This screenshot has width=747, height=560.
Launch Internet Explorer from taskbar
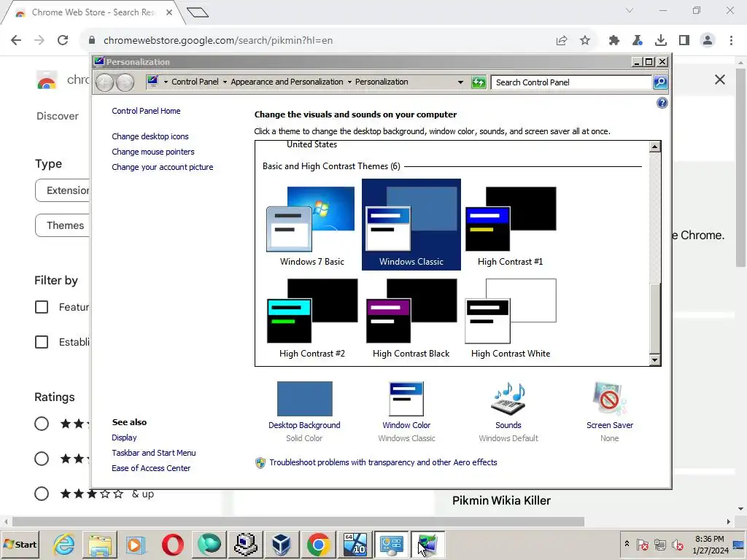coord(64,544)
